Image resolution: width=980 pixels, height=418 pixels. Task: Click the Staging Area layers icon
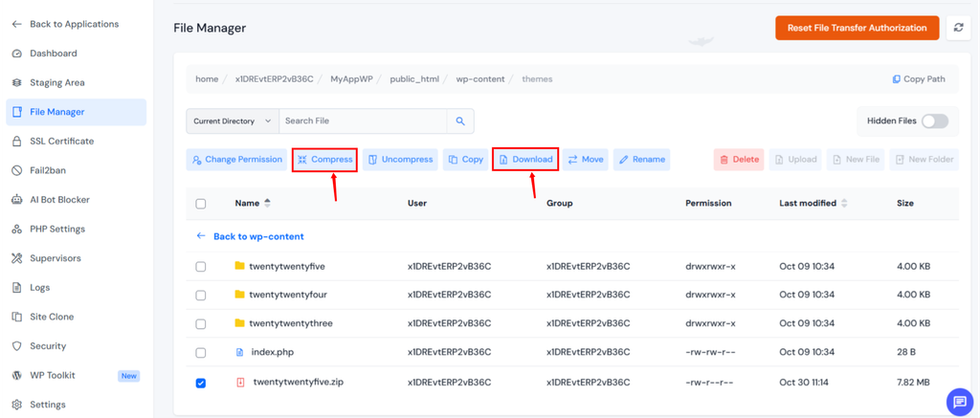tap(17, 83)
